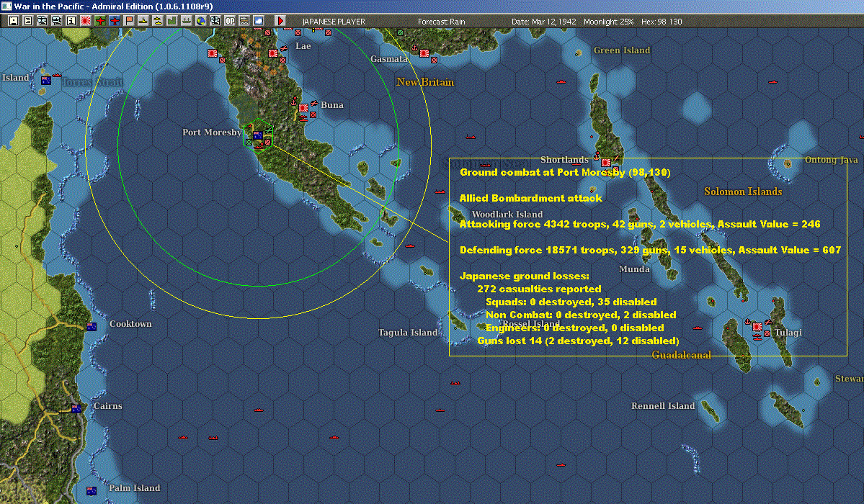Viewport: 864px width, 504px height.
Task: Click the Tagula Island map label
Action: pyautogui.click(x=409, y=332)
